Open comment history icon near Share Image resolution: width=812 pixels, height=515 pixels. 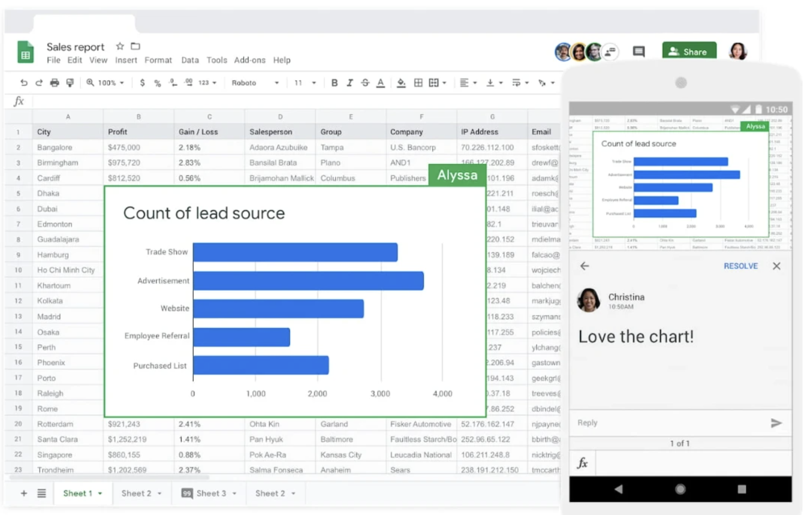point(638,51)
